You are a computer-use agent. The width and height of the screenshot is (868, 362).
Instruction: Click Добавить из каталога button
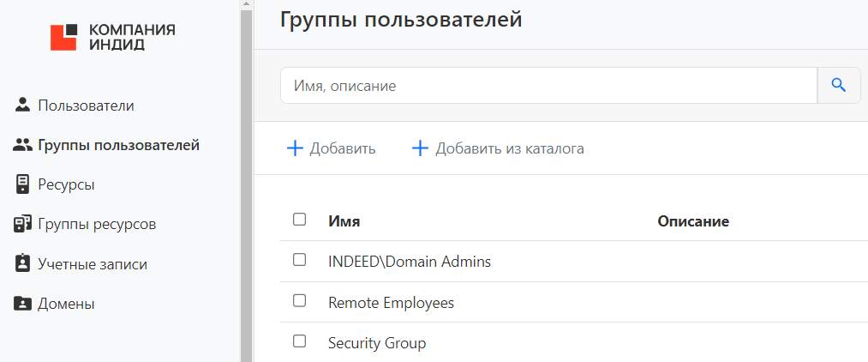tap(498, 148)
